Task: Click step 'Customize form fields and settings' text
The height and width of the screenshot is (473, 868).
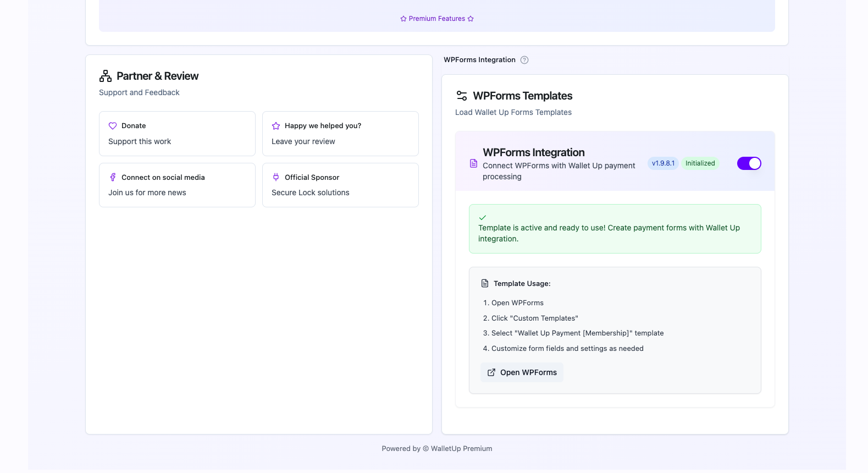Action: tap(567, 349)
